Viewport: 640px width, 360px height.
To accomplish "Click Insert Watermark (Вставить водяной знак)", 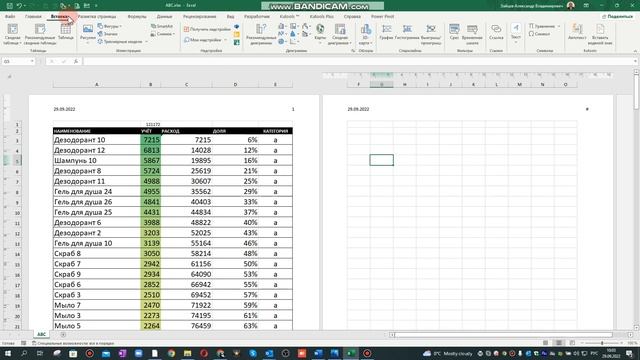I will point(600,34).
